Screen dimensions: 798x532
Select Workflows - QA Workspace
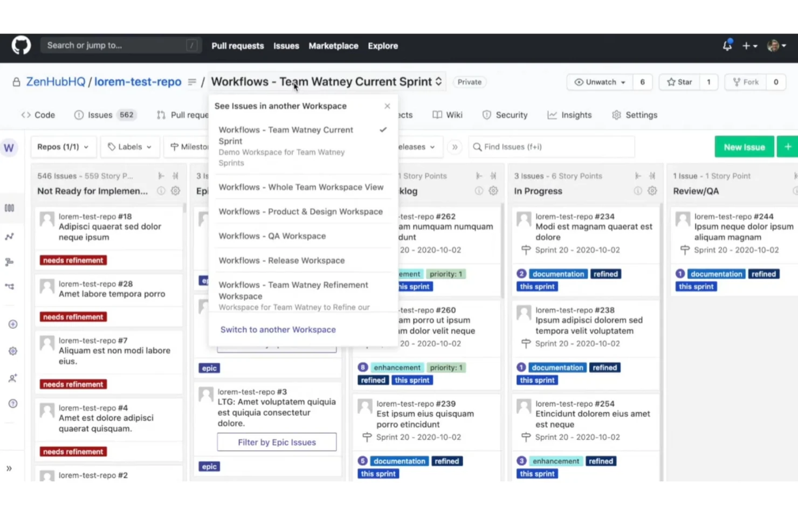click(302, 236)
